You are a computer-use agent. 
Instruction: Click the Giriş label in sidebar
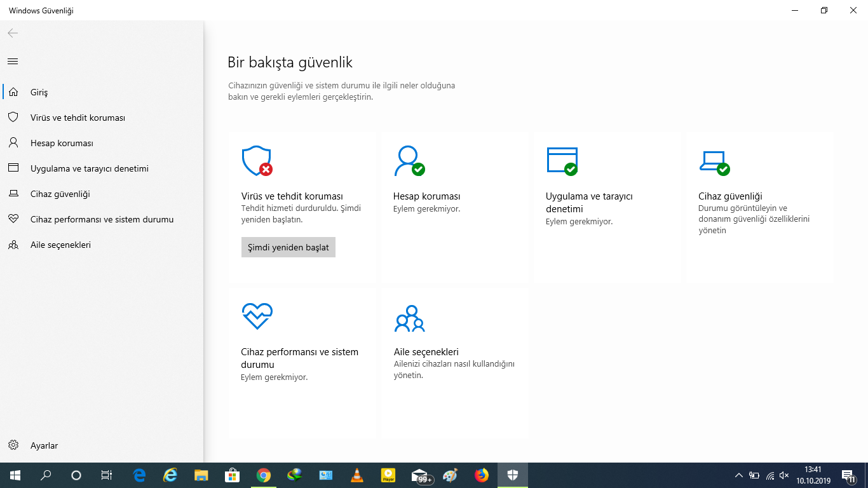[39, 92]
